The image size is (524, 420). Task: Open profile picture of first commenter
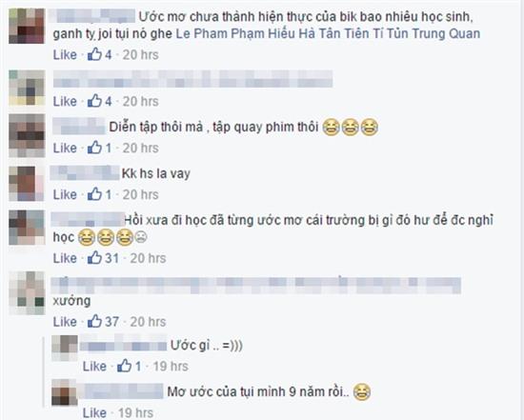[27, 26]
